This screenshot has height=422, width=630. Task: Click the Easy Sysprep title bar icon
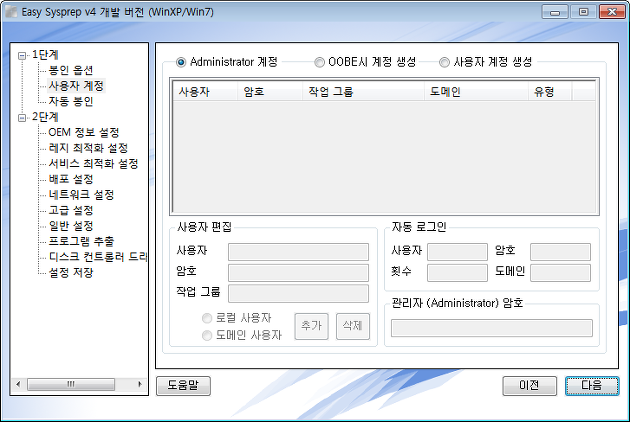tap(11, 12)
